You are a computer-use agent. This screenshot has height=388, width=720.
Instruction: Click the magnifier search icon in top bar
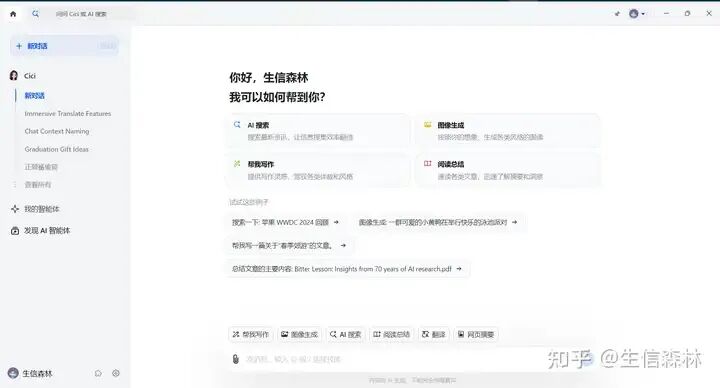(35, 14)
